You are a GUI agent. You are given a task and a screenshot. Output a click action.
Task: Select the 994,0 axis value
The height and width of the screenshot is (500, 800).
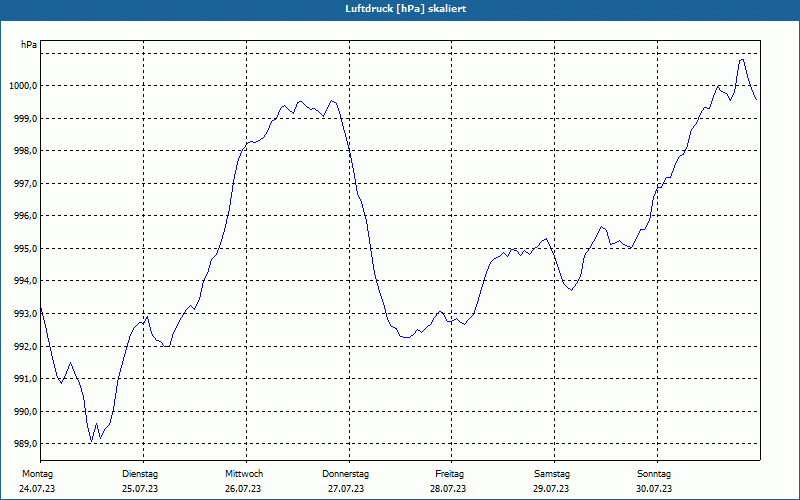(x=26, y=281)
